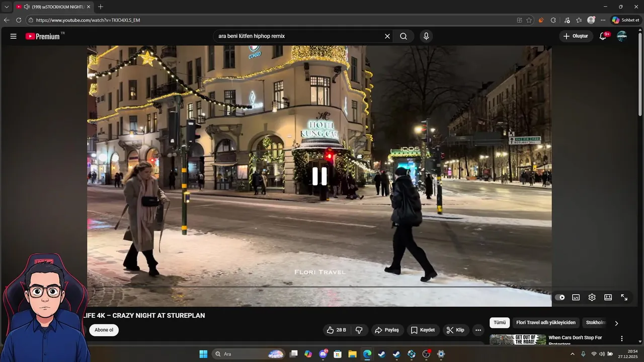The height and width of the screenshot is (362, 644).
Task: Mute the tab via speaker icon
Action: [26, 7]
